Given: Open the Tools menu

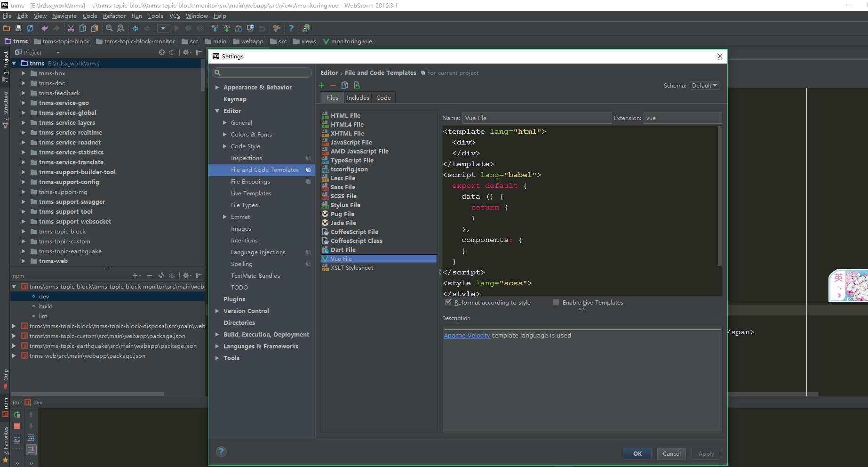Looking at the screenshot, I should [x=155, y=16].
